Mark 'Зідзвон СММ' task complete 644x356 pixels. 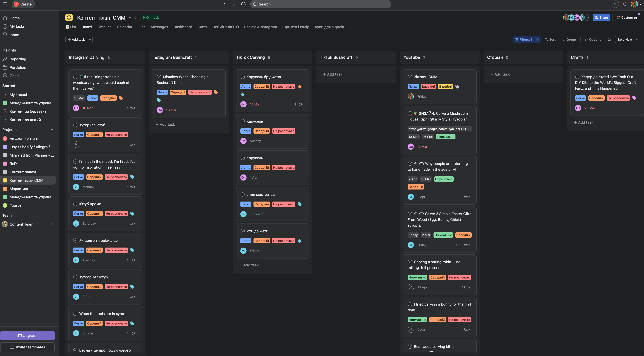point(410,77)
